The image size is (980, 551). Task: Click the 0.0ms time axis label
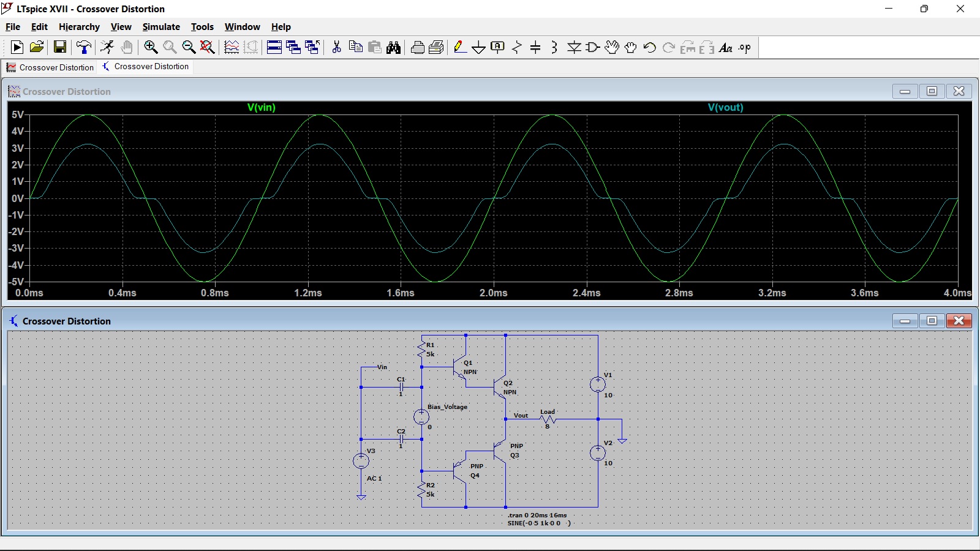coord(29,293)
